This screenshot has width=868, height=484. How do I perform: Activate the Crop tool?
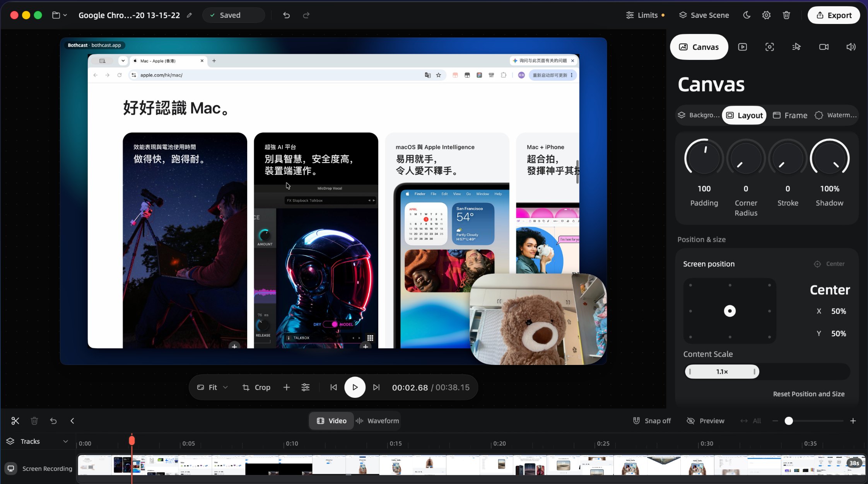click(x=256, y=387)
